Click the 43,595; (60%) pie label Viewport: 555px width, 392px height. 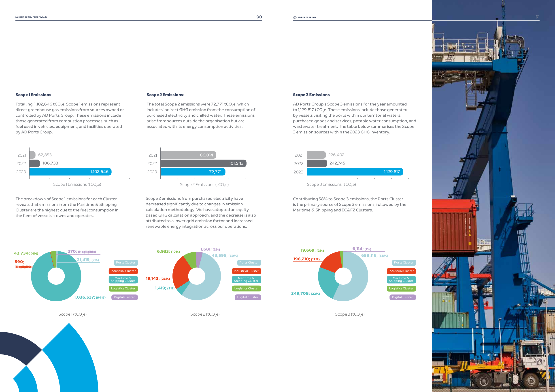click(225, 255)
